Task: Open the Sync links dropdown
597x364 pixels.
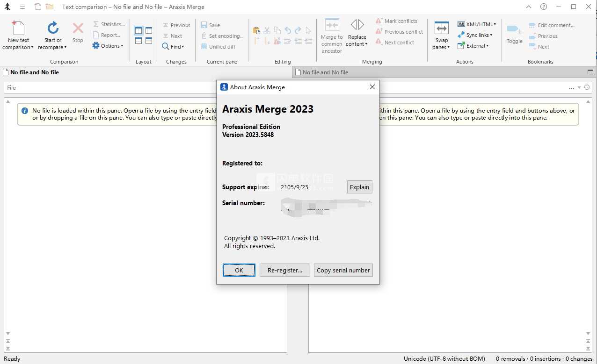Action: coord(475,35)
